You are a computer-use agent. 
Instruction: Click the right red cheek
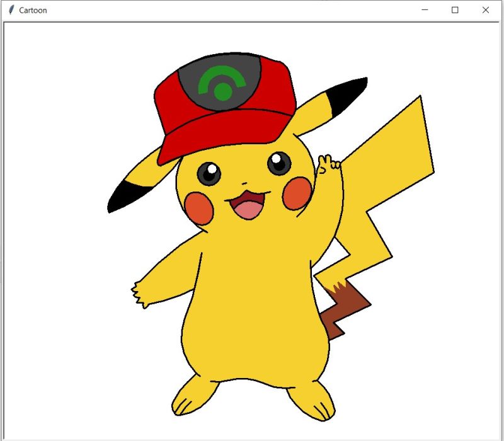pyautogui.click(x=296, y=192)
